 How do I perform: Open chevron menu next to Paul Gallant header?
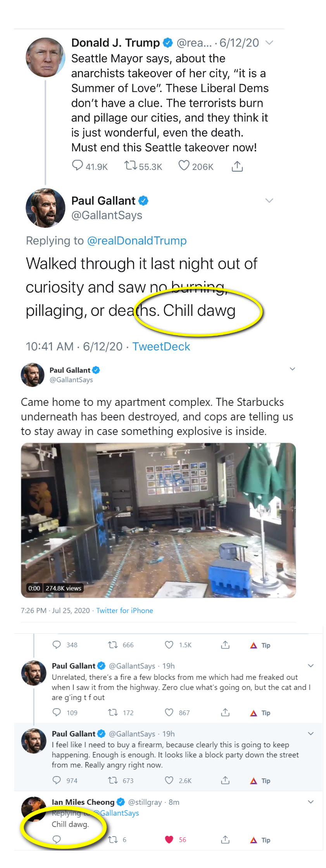(269, 200)
